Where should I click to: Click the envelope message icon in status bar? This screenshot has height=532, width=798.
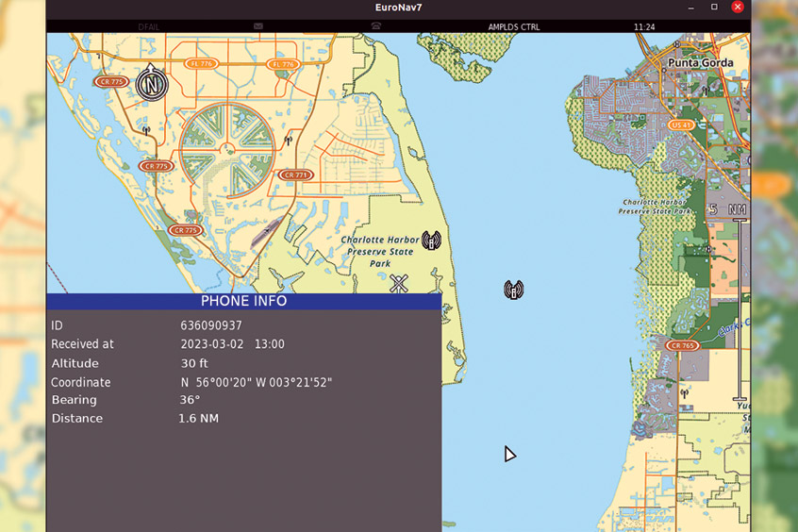click(258, 27)
